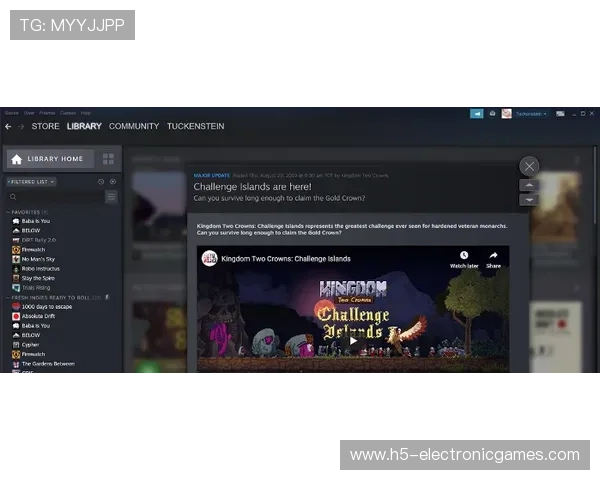The image size is (600, 480).
Task: Click the recent activity clock icon
Action: pyautogui.click(x=101, y=182)
